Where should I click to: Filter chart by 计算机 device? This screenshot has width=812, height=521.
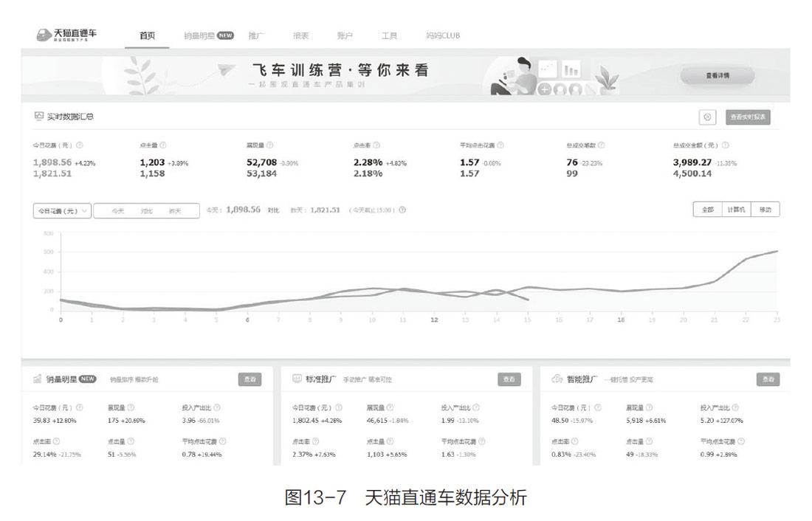[x=735, y=210]
